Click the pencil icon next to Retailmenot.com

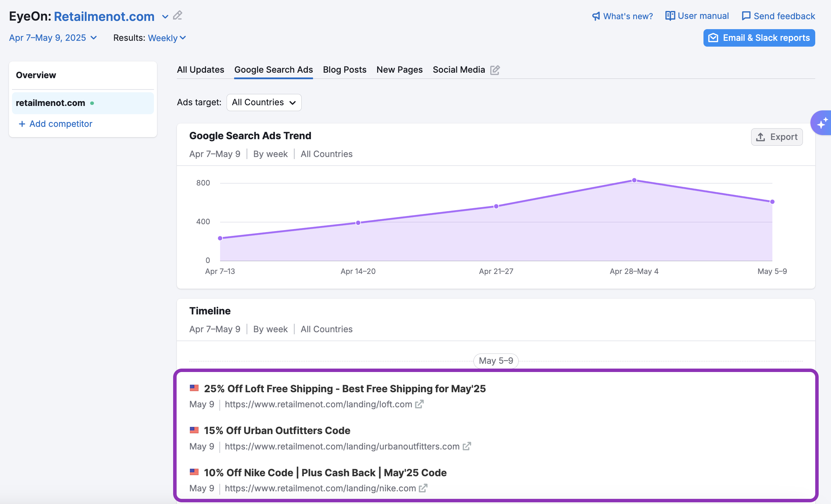click(x=178, y=16)
